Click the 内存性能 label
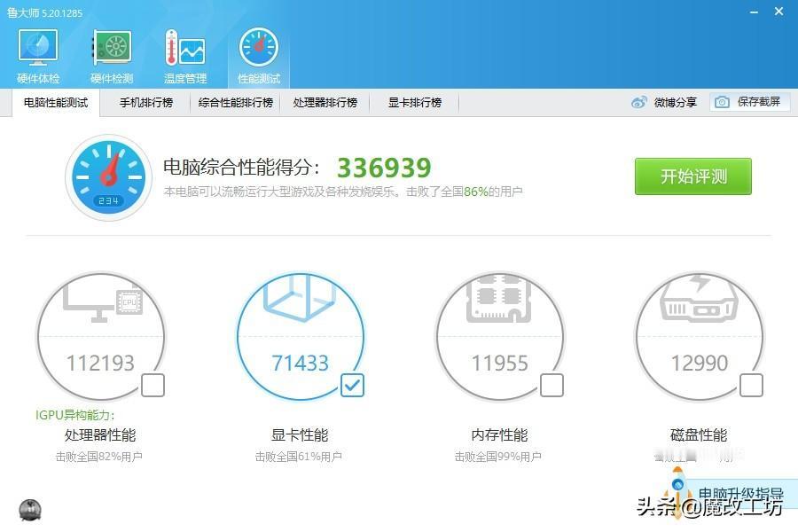 point(499,434)
